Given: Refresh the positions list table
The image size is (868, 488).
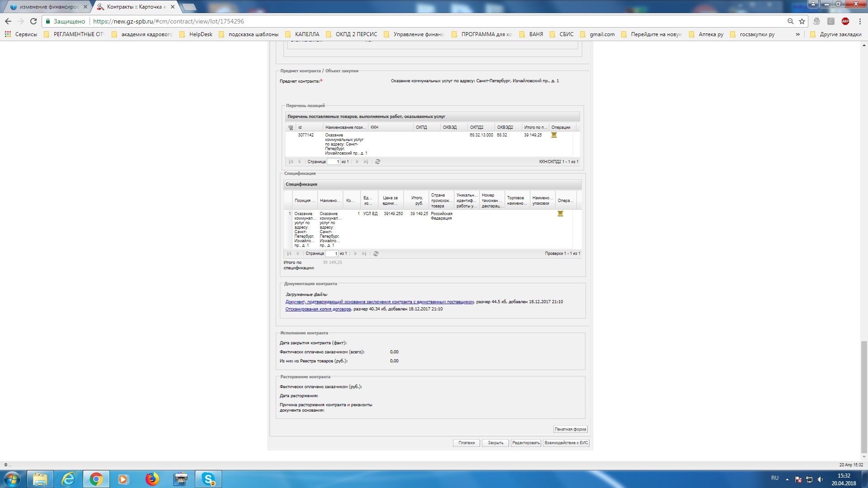Looking at the screenshot, I should 378,162.
